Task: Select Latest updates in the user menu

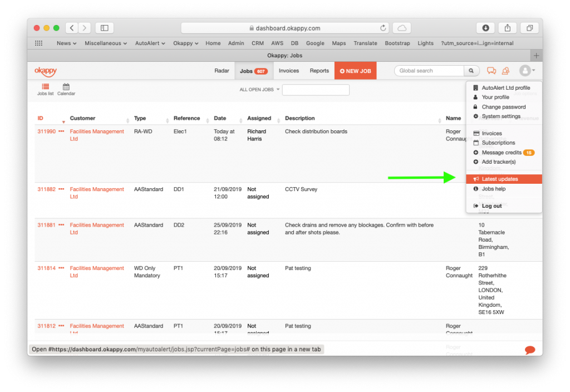Action: coord(504,179)
